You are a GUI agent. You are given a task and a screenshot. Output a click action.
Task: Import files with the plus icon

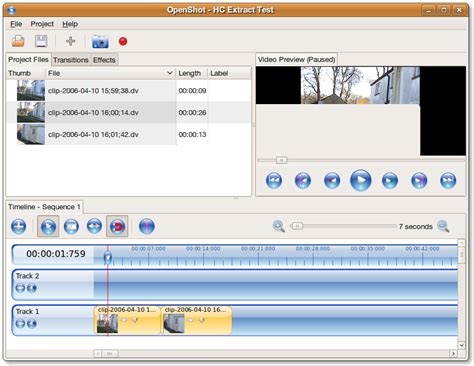[x=71, y=41]
